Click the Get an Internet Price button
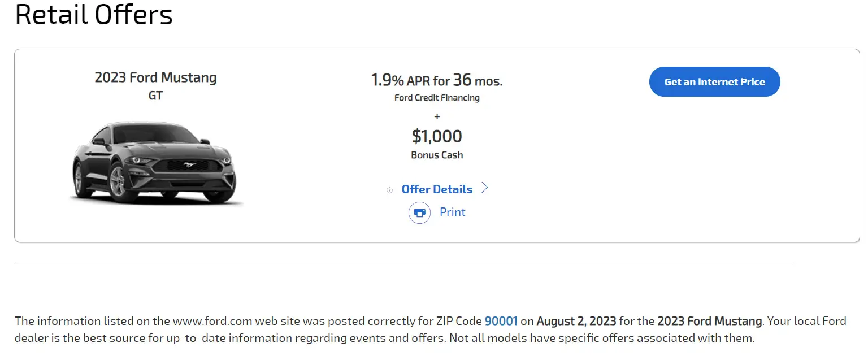This screenshot has height=360, width=868. 714,82
